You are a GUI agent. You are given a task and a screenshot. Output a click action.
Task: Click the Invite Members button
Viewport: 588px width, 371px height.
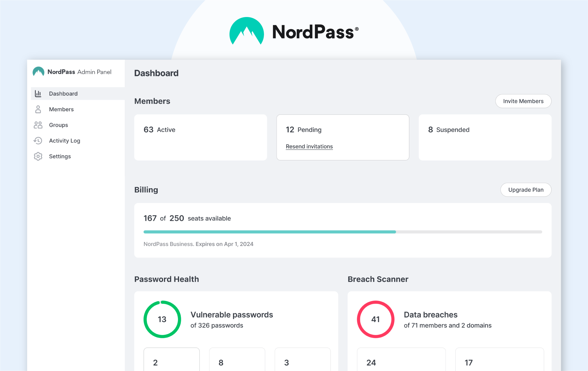(x=524, y=101)
